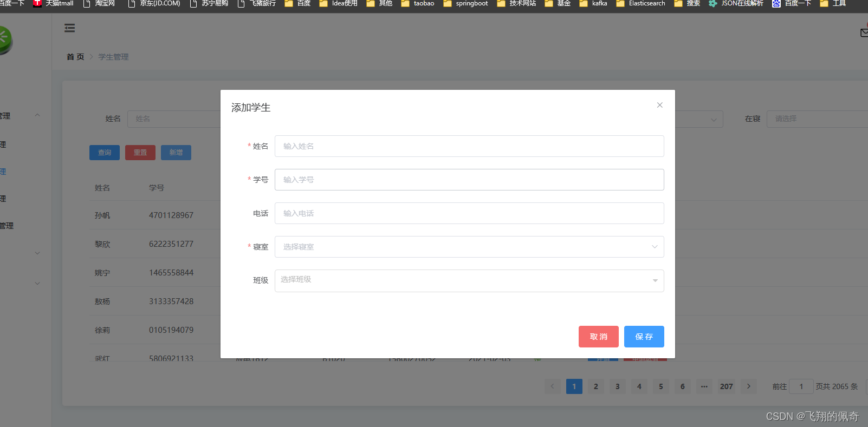Open the Idea使用 bookmark folder
Screen dimensions: 868x427
point(338,3)
